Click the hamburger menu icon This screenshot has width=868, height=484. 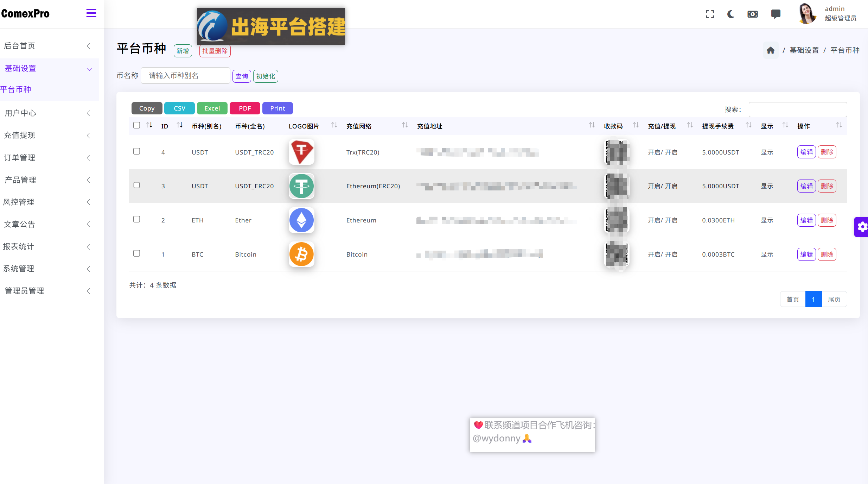[x=91, y=13]
